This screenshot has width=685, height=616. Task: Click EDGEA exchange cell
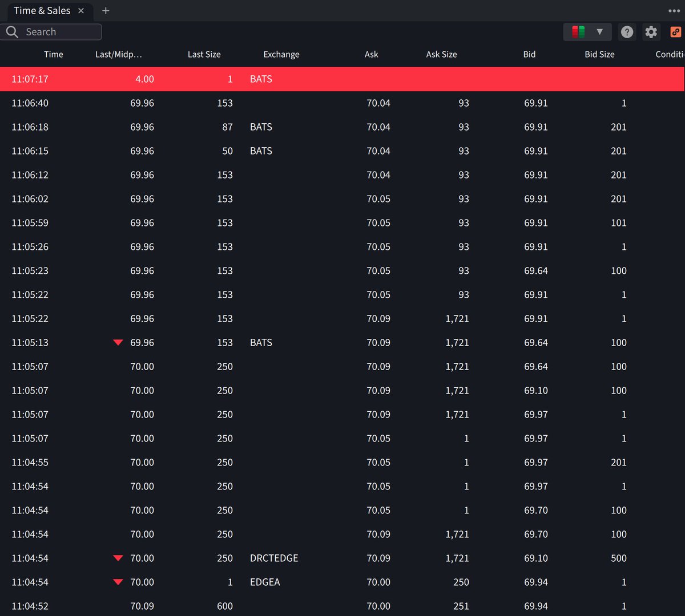pos(265,582)
